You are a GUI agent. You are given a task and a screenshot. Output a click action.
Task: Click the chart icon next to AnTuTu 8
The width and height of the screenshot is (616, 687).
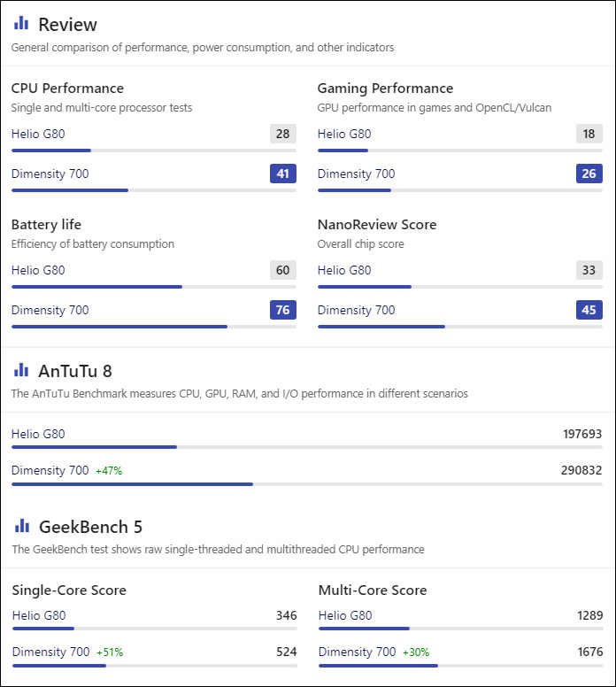pos(21,370)
